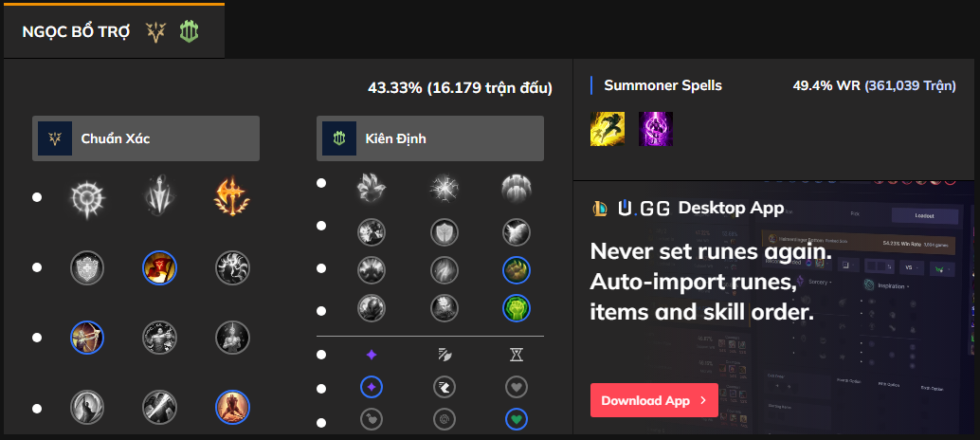Viewport: 980px width, 440px height.
Task: Select the Conqueror keystone rune
Action: click(232, 197)
